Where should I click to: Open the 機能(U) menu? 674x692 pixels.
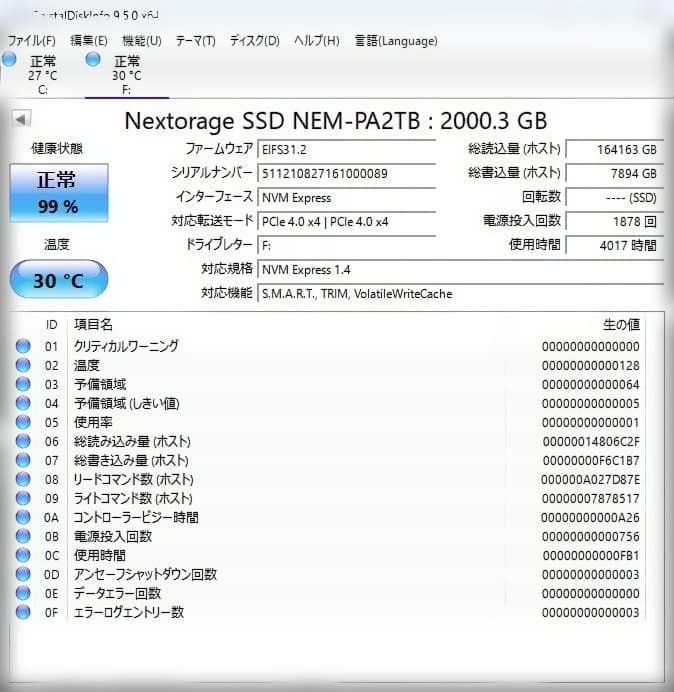pos(142,41)
